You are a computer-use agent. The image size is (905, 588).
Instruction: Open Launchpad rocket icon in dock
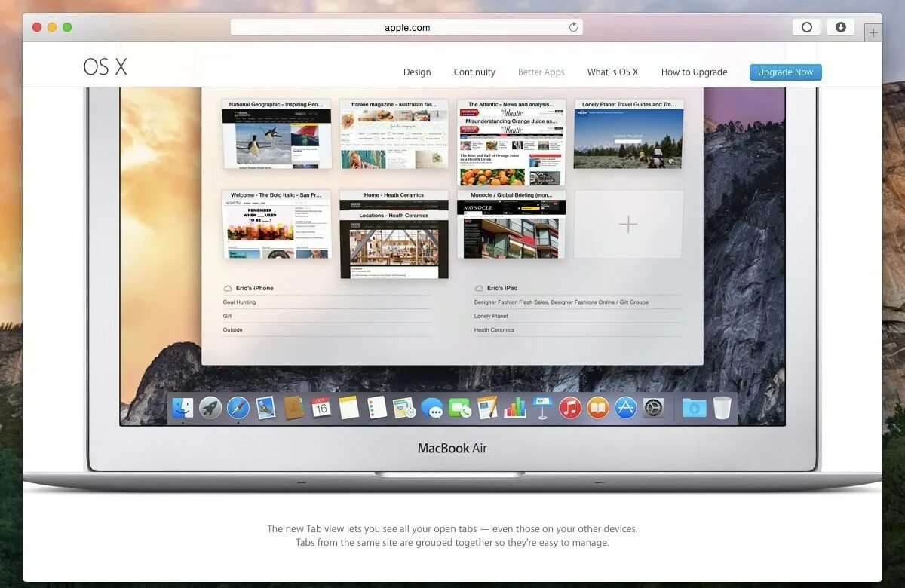(210, 408)
